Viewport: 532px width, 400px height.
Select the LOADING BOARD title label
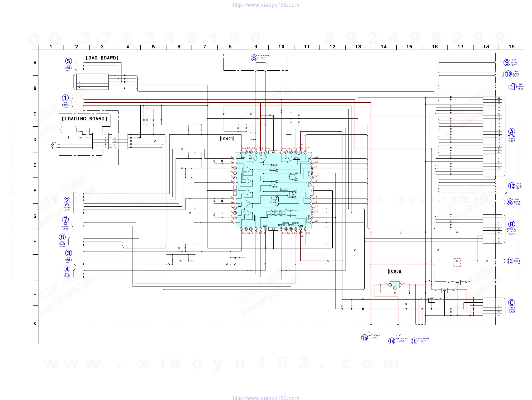click(84, 119)
